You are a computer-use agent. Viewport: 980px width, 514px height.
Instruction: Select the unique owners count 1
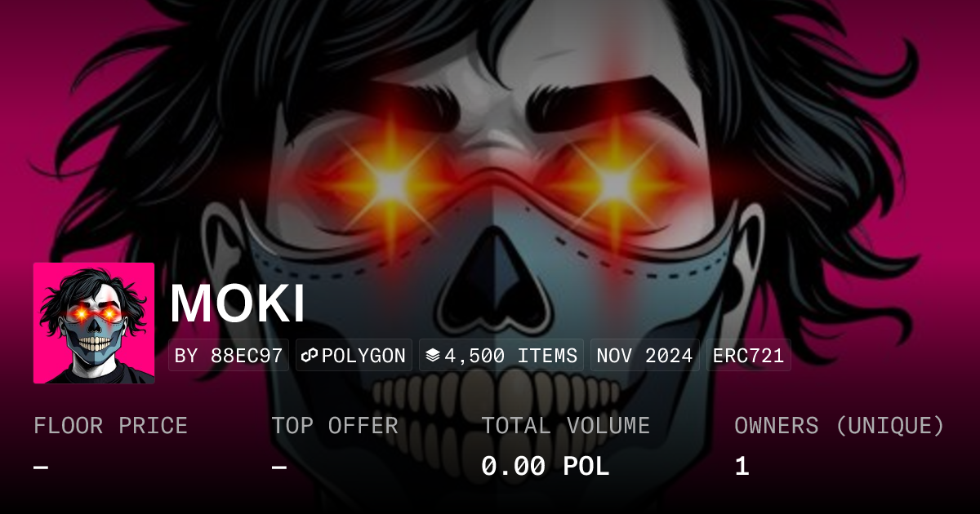click(742, 467)
